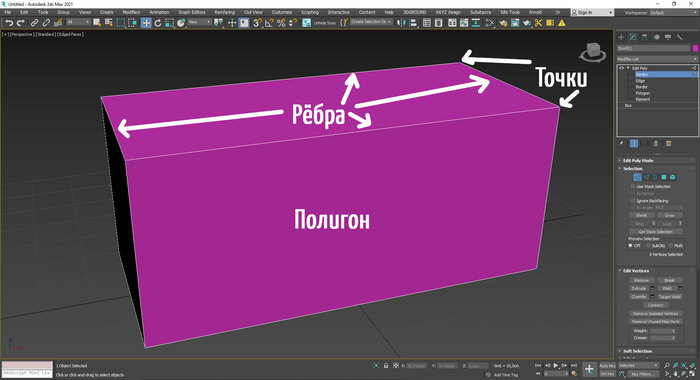The width and height of the screenshot is (700, 380).
Task: Click the Align tool icon
Action: [x=413, y=23]
